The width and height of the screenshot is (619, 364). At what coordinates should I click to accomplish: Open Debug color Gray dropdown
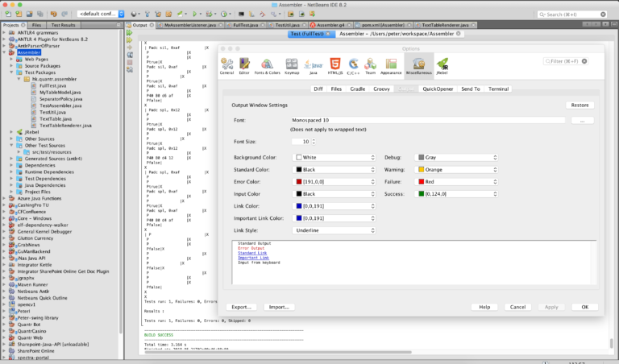point(456,157)
